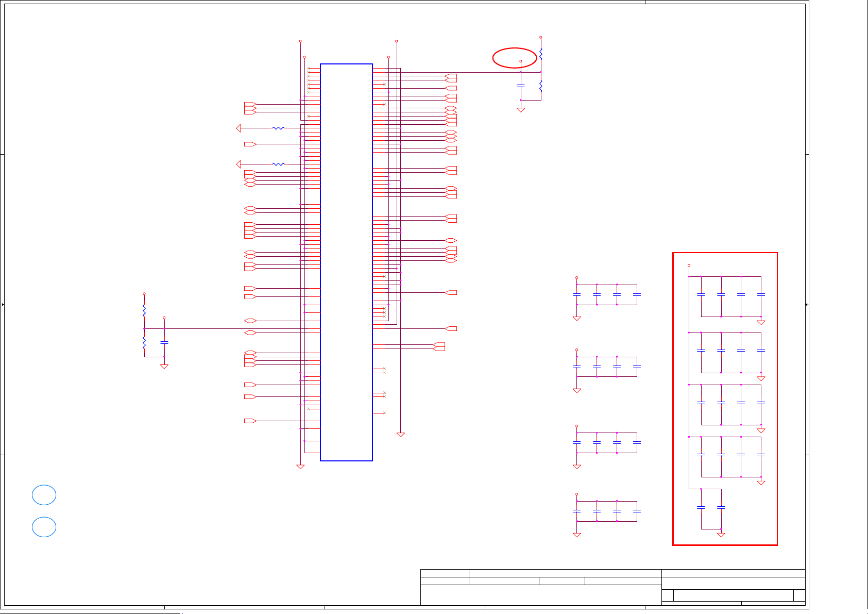Select capacitor directly under the red ellipse

point(521,86)
